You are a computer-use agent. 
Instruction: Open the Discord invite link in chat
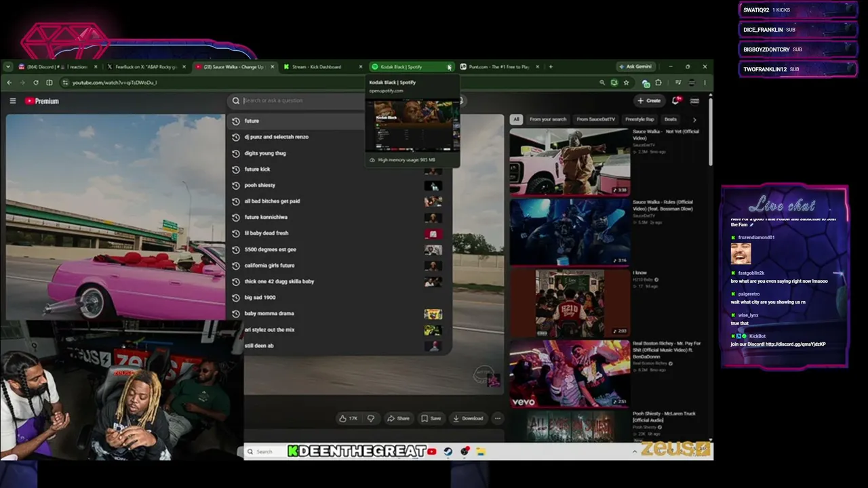coord(795,344)
